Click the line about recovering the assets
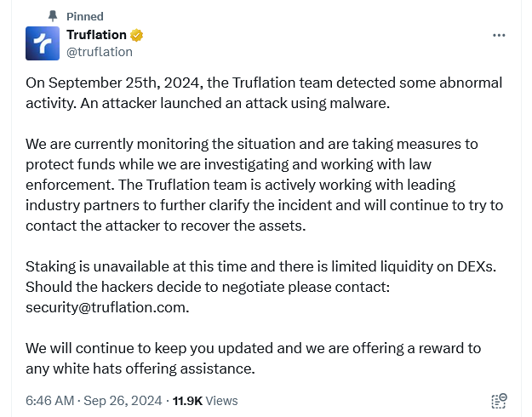Viewport: 532px width, 417px height. [x=166, y=226]
